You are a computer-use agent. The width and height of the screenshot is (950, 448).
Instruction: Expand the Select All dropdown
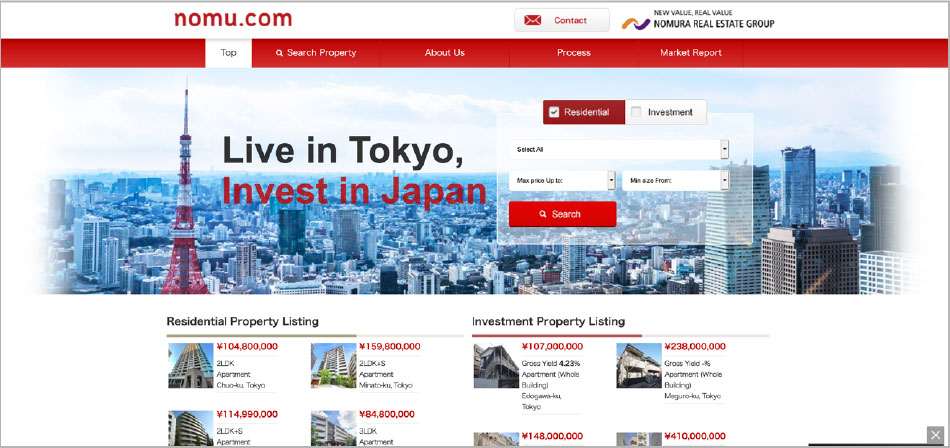tap(619, 149)
